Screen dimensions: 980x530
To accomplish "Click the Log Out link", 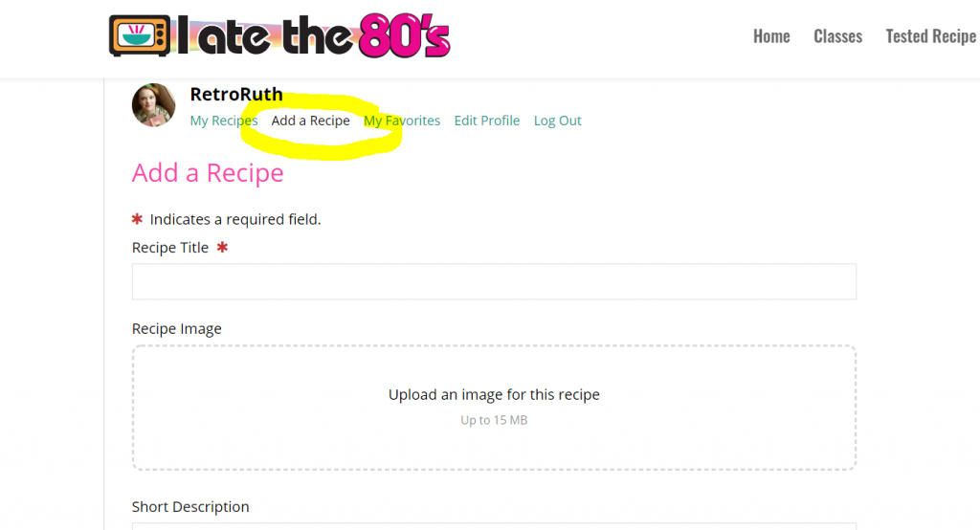I will 558,121.
